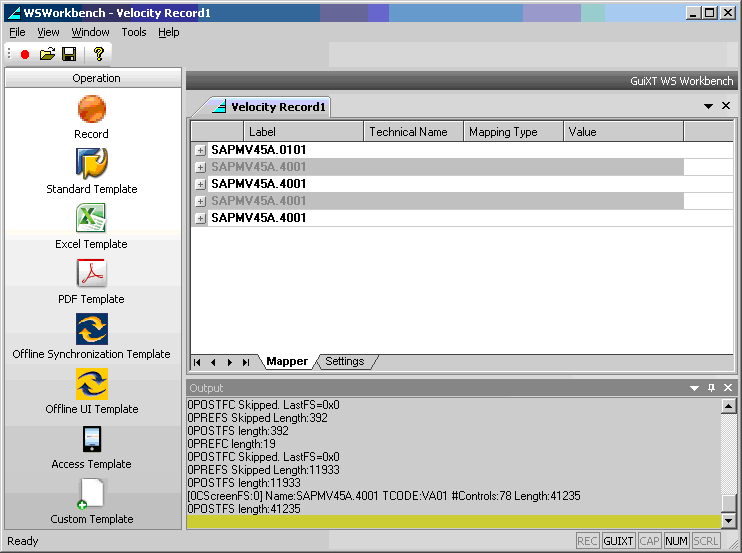Click Output scrollbar up arrow

click(729, 406)
